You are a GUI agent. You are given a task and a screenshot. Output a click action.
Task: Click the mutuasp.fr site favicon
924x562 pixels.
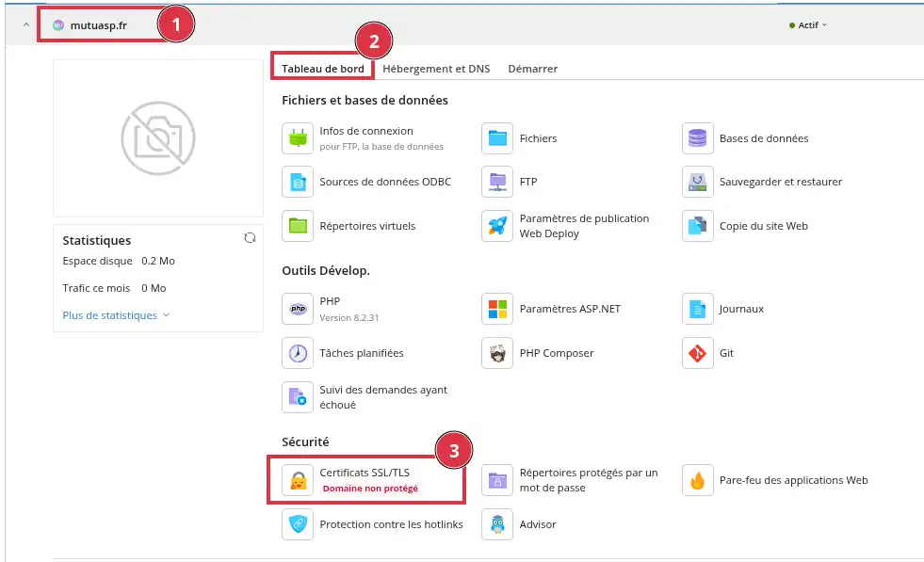point(58,25)
